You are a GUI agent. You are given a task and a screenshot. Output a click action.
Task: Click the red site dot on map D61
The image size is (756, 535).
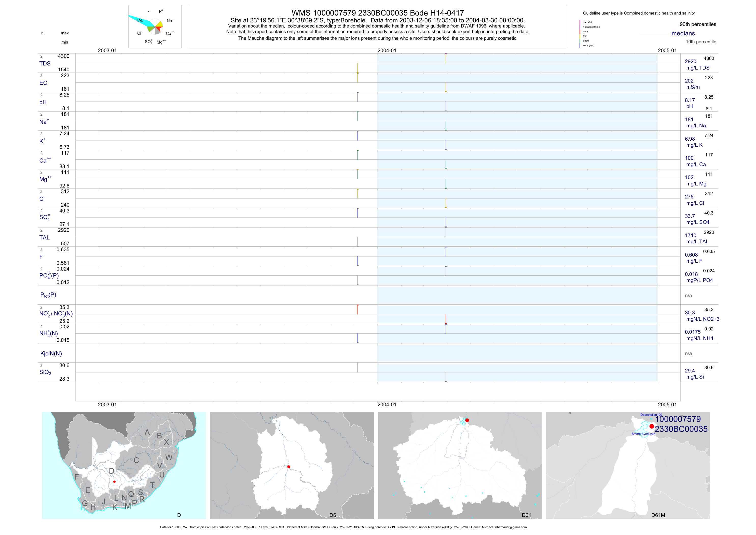467,420
